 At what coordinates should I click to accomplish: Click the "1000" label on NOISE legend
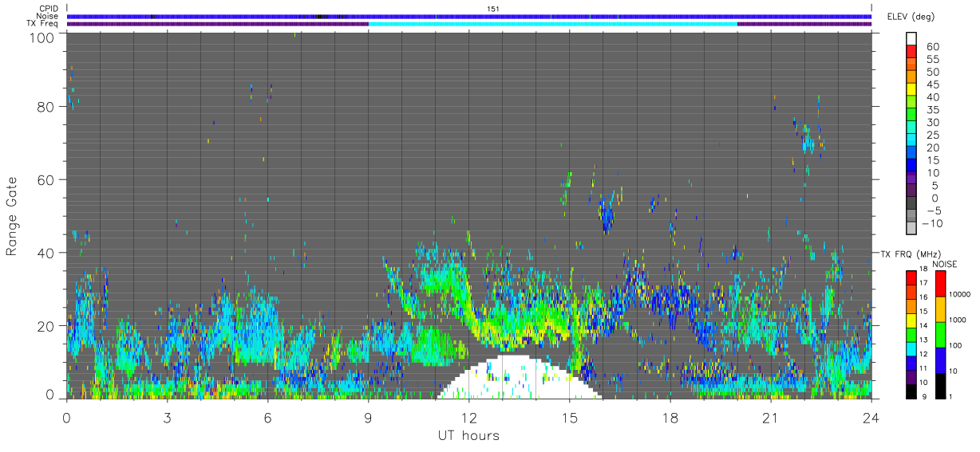click(x=958, y=320)
